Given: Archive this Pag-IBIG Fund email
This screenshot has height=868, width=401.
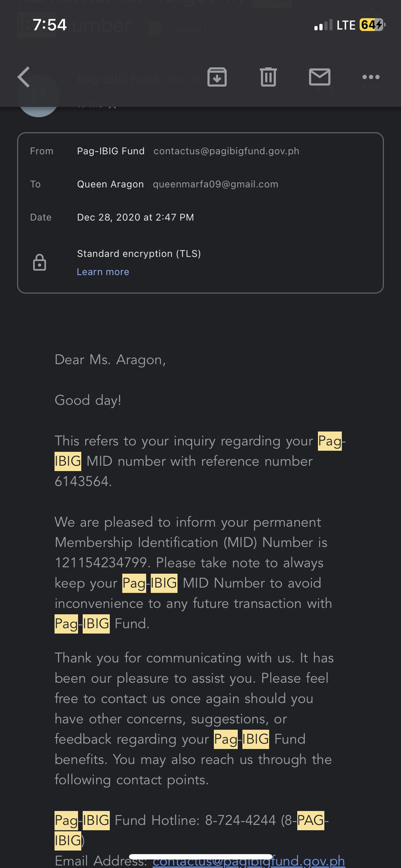Looking at the screenshot, I should pyautogui.click(x=217, y=77).
